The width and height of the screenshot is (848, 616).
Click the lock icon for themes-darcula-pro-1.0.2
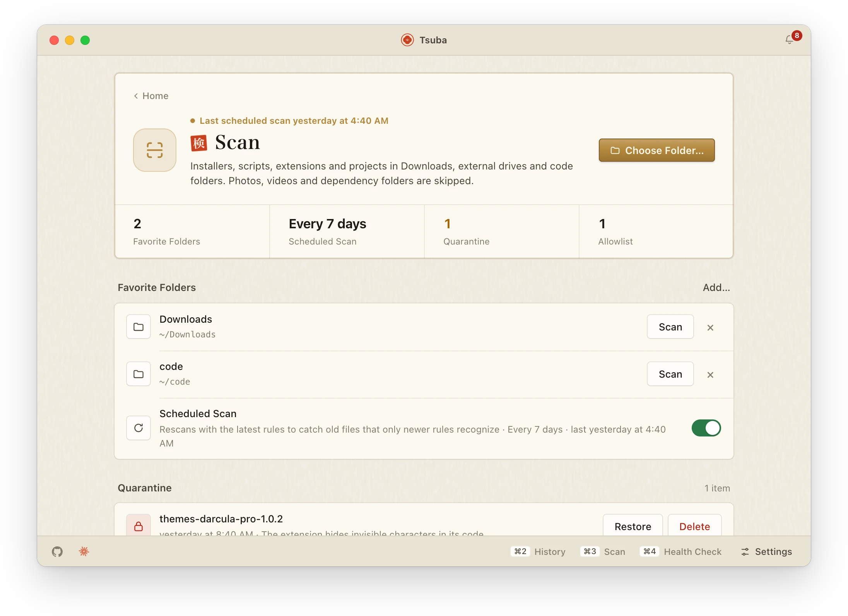pos(138,525)
